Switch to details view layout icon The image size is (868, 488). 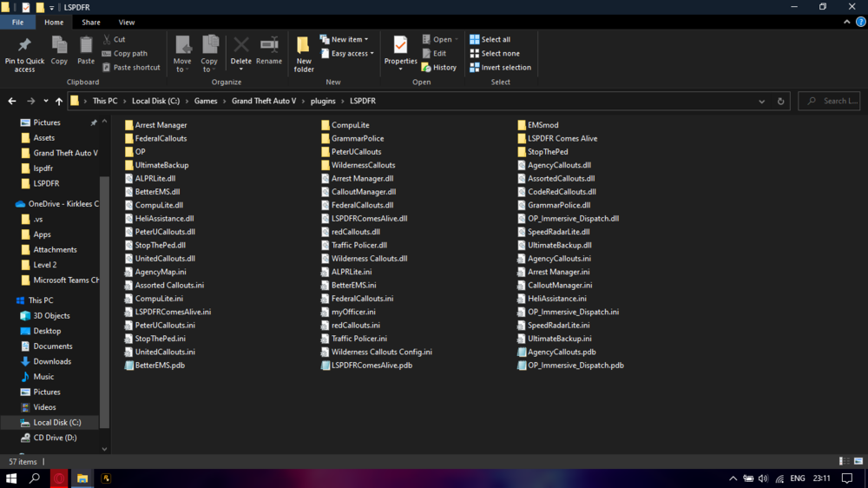click(x=844, y=461)
